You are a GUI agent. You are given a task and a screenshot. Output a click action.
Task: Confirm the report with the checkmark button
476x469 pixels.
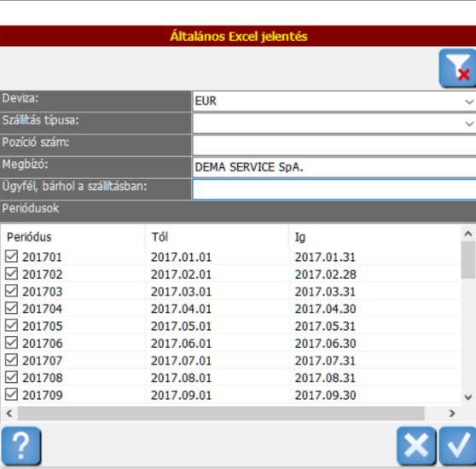click(457, 446)
